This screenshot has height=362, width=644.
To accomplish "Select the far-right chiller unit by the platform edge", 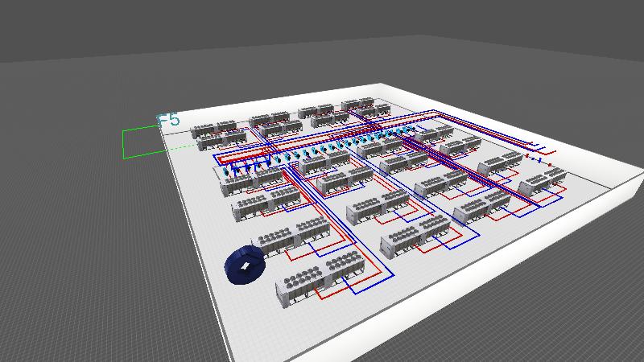I will click(x=541, y=185).
